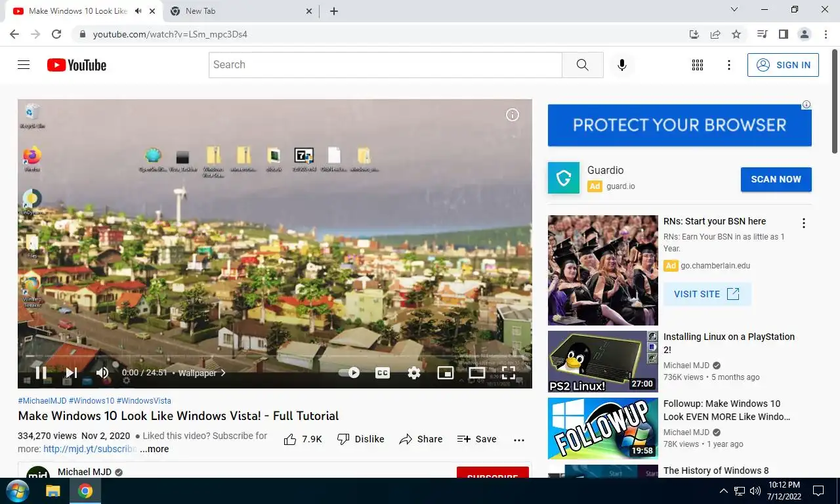This screenshot has height=504, width=840.
Task: Open Installing Linux on PlayStation 2 thumbnail
Action: tap(603, 362)
